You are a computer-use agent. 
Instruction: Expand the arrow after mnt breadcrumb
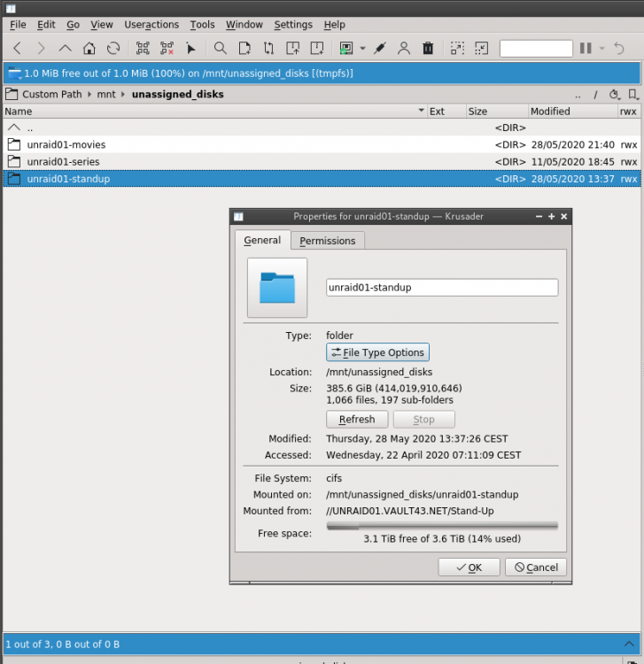[123, 94]
